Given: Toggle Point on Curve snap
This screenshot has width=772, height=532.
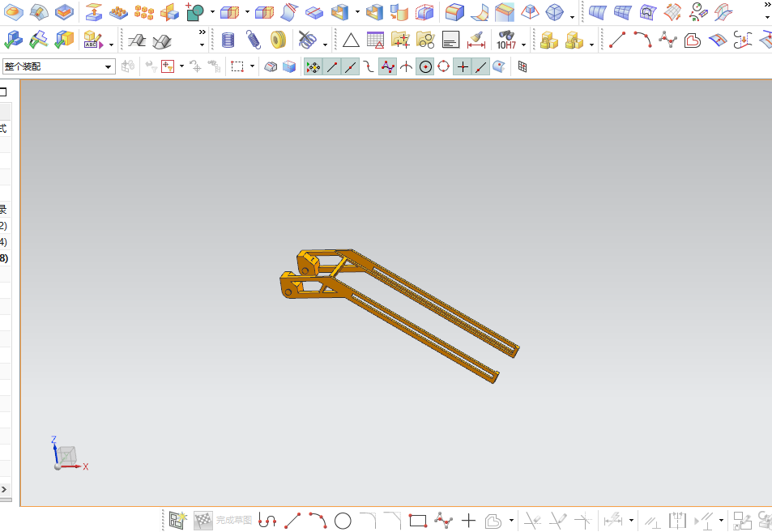Looking at the screenshot, I should pyautogui.click(x=481, y=66).
